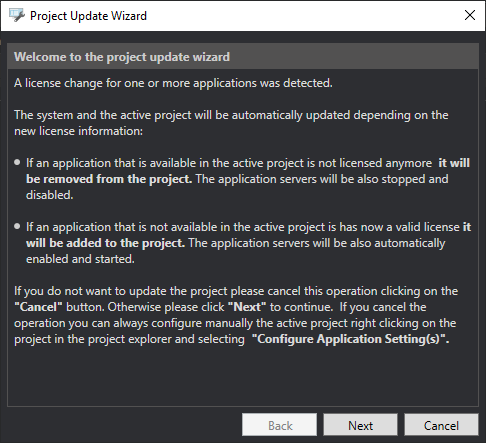Click bold 'Configure Application Setting(s)' text

pyautogui.click(x=350, y=339)
